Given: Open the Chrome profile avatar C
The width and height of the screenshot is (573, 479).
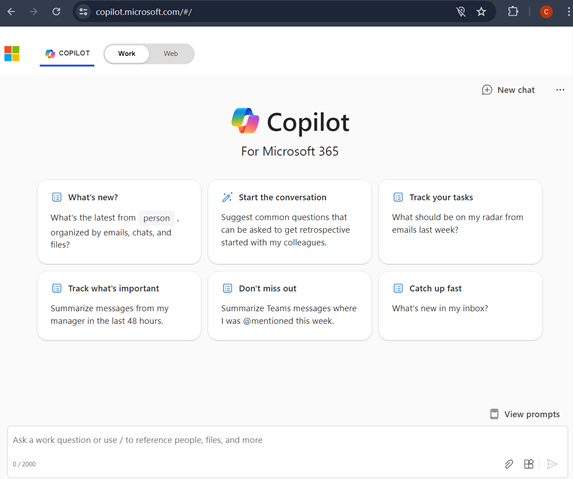Looking at the screenshot, I should coord(546,12).
